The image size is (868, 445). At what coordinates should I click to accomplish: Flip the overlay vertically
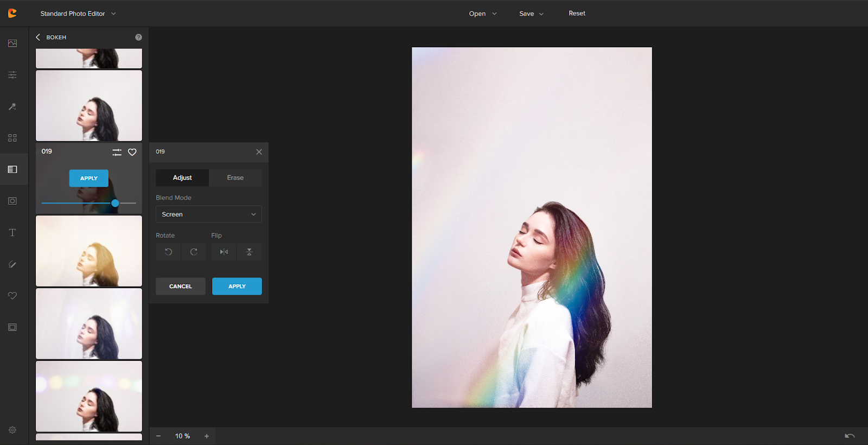(250, 252)
